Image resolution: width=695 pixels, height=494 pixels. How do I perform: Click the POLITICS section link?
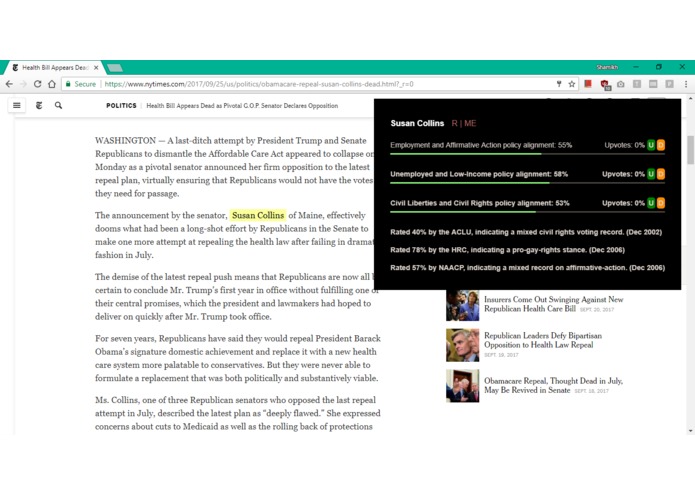tap(121, 105)
